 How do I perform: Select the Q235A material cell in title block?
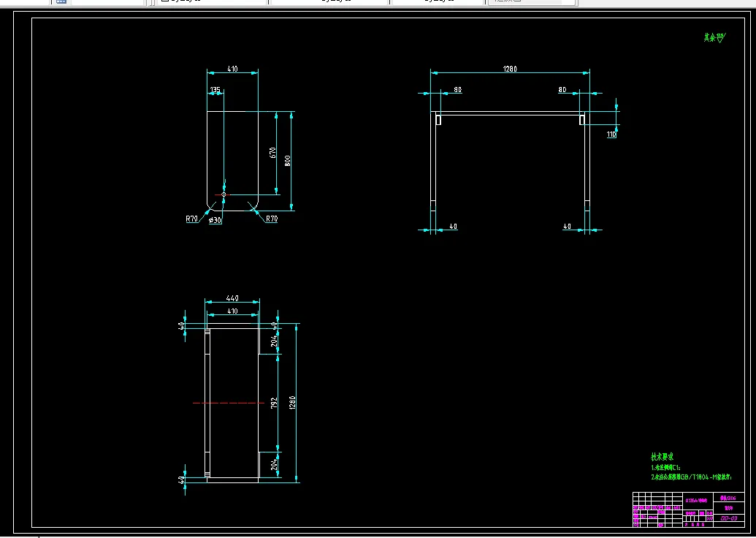698,501
